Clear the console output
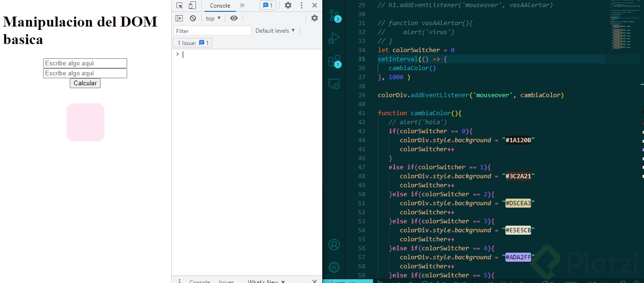This screenshot has height=283, width=644. (193, 18)
